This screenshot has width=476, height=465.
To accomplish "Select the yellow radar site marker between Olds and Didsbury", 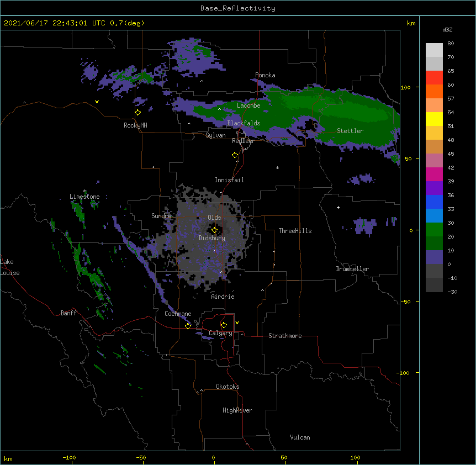I will click(214, 230).
